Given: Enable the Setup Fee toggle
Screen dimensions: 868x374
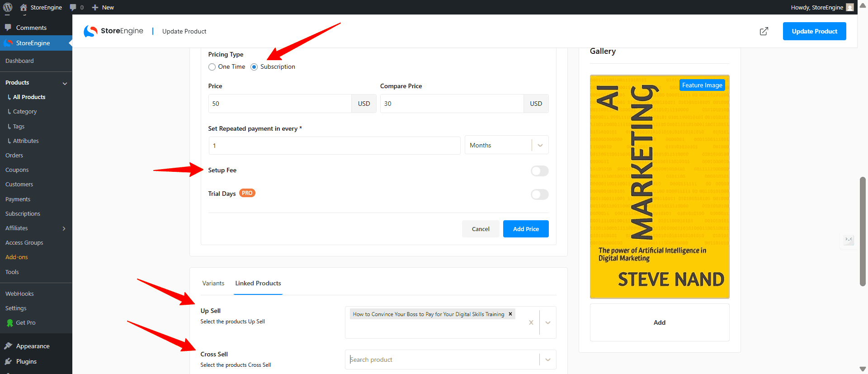Looking at the screenshot, I should [539, 171].
